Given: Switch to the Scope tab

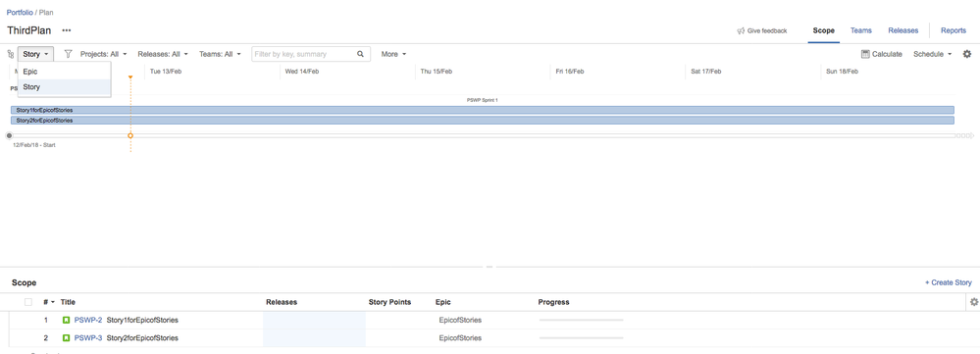Looking at the screenshot, I should point(823,30).
